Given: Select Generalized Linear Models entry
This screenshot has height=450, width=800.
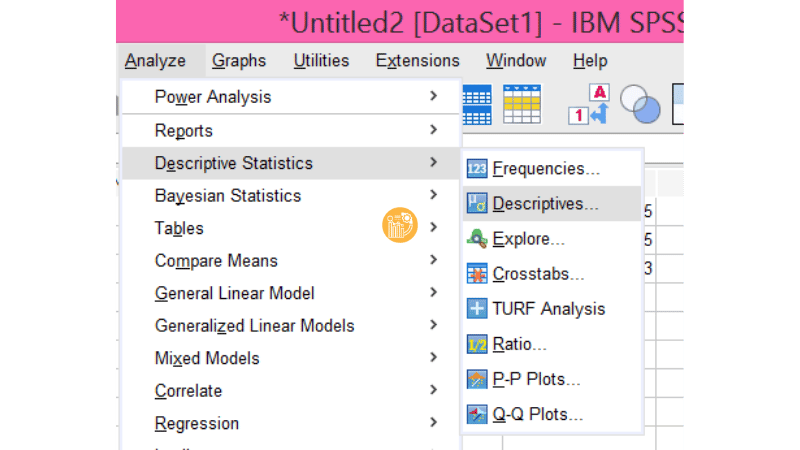Looking at the screenshot, I should 291,326.
